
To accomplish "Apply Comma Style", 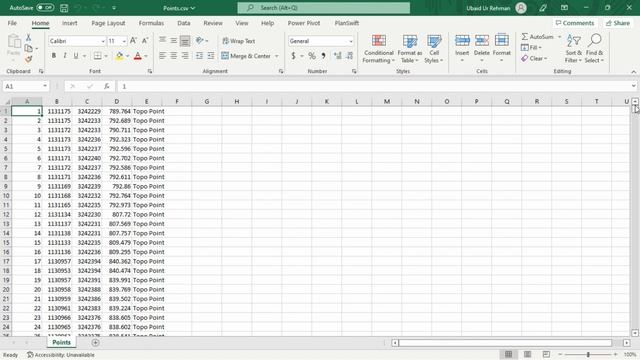I will pos(324,56).
